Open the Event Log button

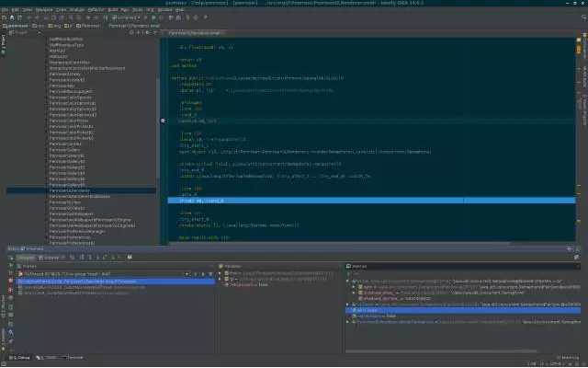[568, 358]
